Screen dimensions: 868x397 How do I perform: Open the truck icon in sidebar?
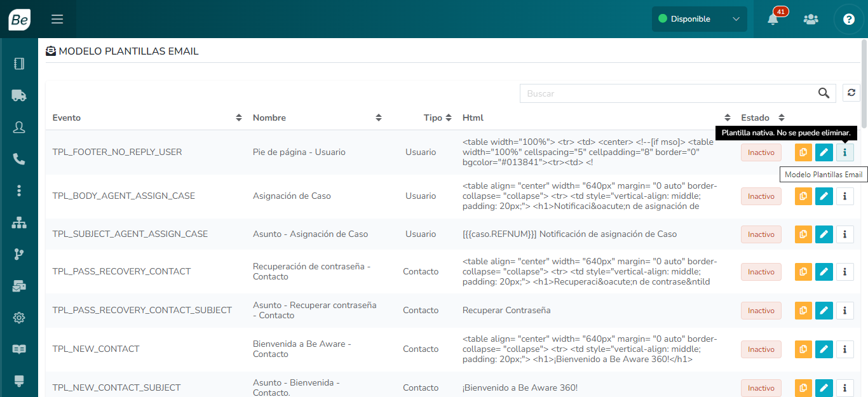(19, 95)
